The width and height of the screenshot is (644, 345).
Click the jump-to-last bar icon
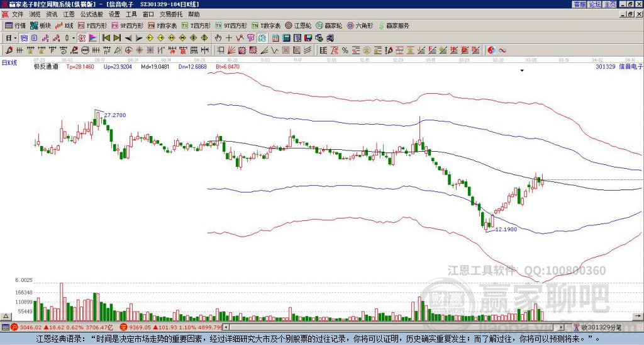coord(117,38)
